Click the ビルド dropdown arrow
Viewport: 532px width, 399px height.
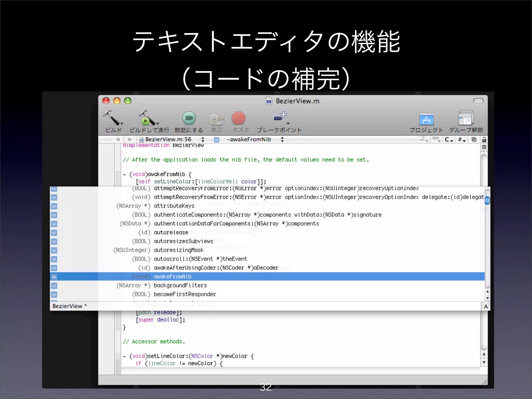pyautogui.click(x=122, y=124)
